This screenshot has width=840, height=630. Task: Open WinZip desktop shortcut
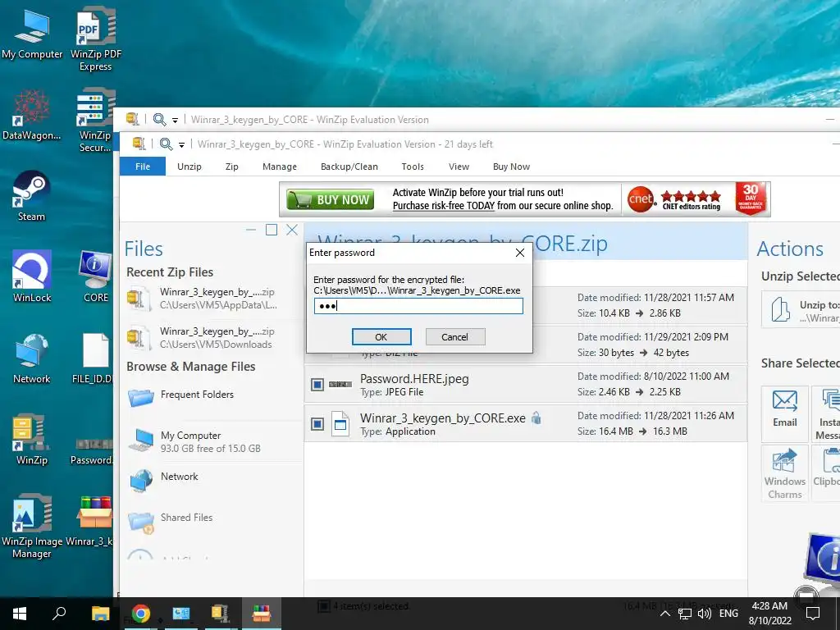click(x=32, y=440)
